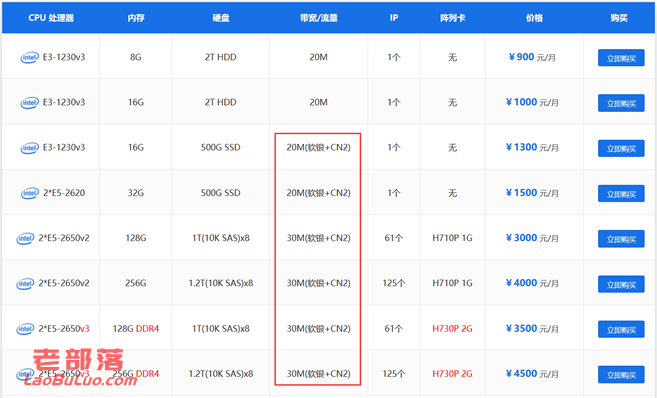Click 立即购买 in the ¥1300 row
657x398 pixels.
point(621,148)
